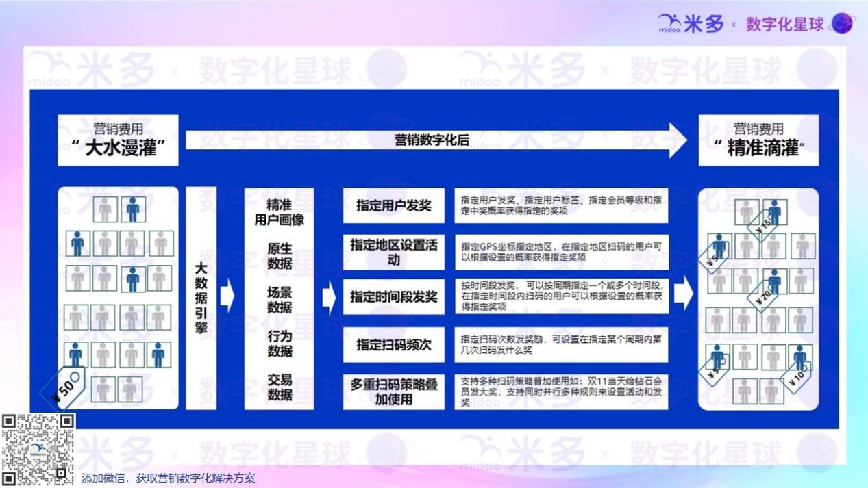Scan the QR code in bottom-left corner
Image resolution: width=868 pixels, height=488 pixels.
point(38,450)
